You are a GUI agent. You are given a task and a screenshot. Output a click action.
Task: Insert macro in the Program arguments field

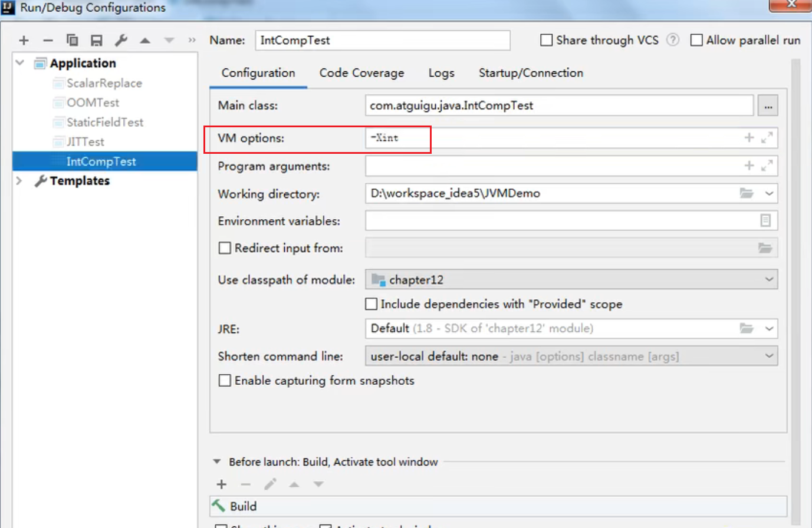(x=749, y=166)
